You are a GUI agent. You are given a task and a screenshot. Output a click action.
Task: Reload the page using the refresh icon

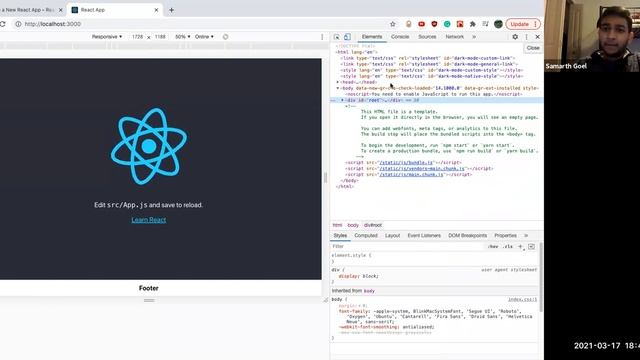pos(2,24)
